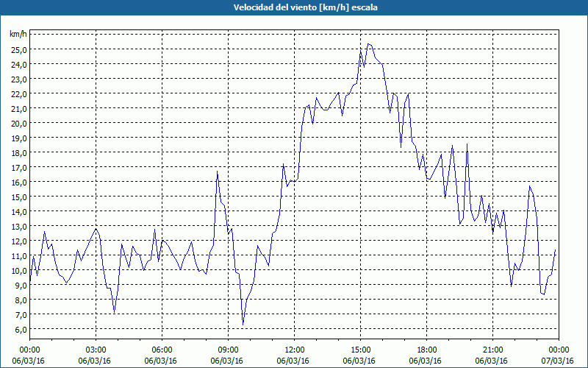Click the "18,0" y-axis value

[20, 153]
